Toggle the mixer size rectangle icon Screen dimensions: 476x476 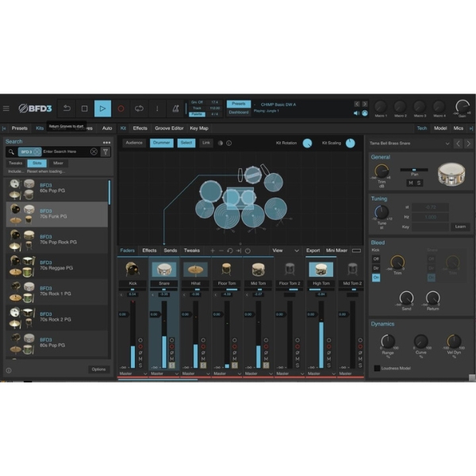[x=356, y=251]
